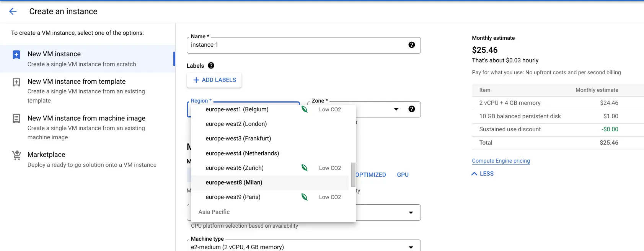Image resolution: width=644 pixels, height=251 pixels.
Task: Click the Belgium low CO2 leaf icon
Action: tap(305, 109)
